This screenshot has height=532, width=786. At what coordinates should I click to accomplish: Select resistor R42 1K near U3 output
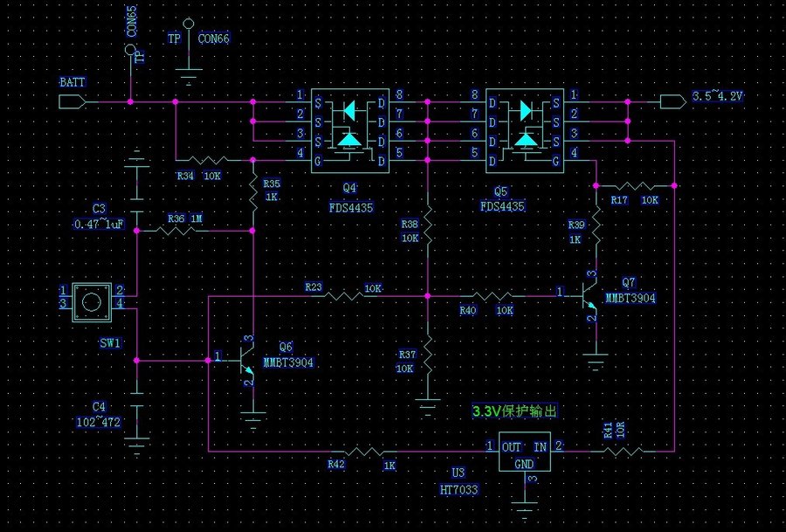point(362,451)
